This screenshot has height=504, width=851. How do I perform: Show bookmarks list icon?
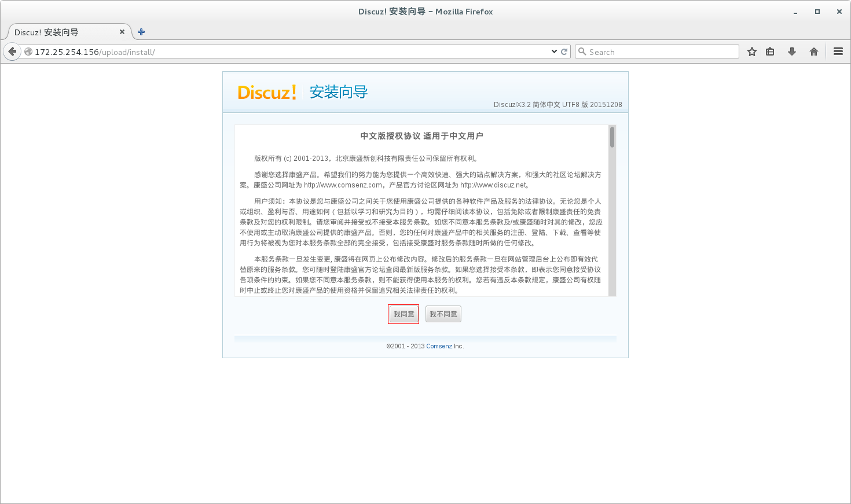pos(770,51)
